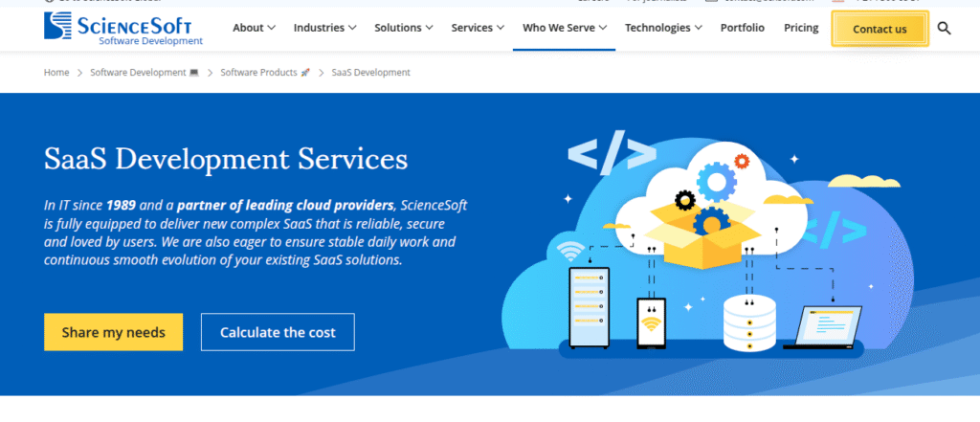Viewport: 980px width, 422px height.
Task: Open the Software Development breadcrumb link
Action: [145, 73]
